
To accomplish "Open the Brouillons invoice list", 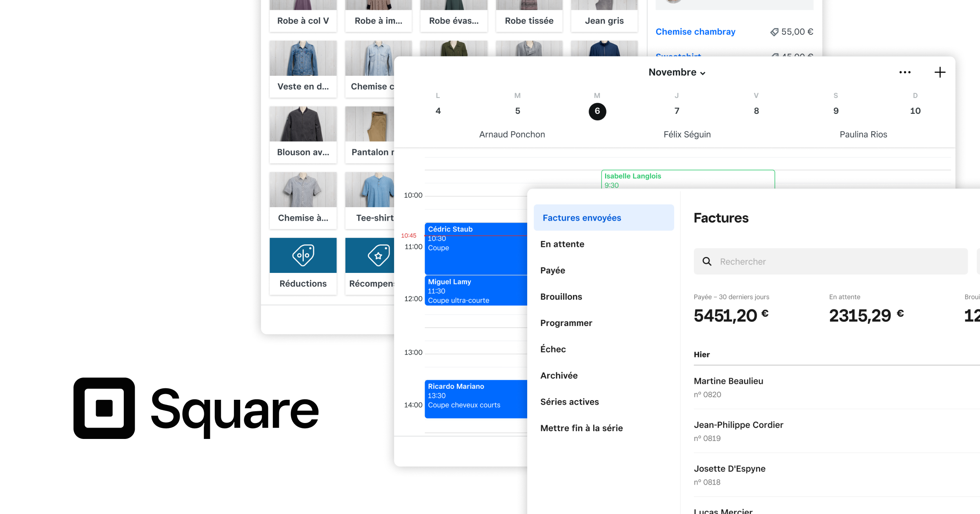I will pyautogui.click(x=561, y=296).
